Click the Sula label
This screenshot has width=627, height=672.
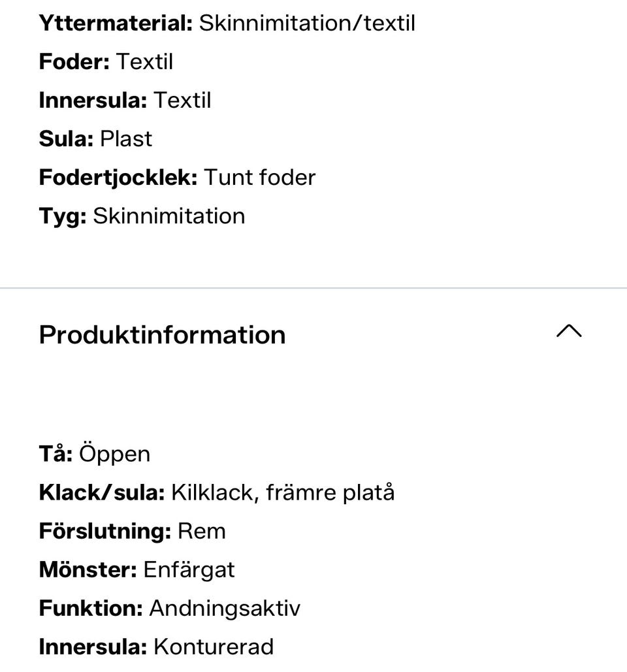coord(66,139)
